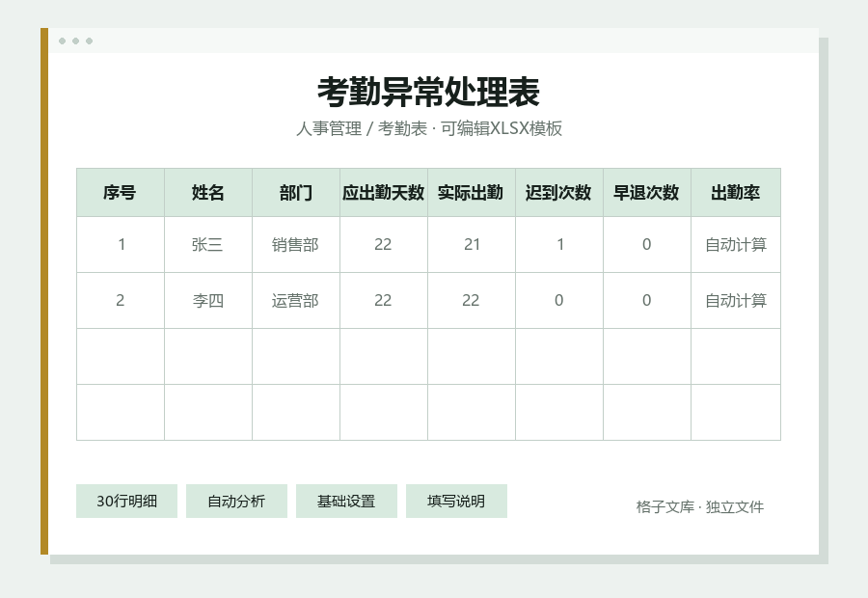The width and height of the screenshot is (868, 598).
Task: Select the 早退次数 column header
Action: 646,192
